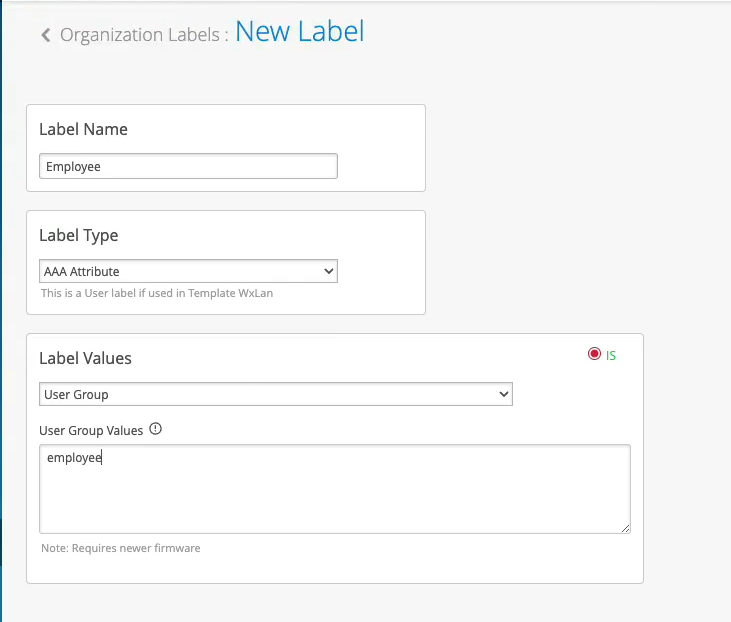Screen dimensions: 731x622
Task: Click inside User Group Values text area
Action: [x=334, y=495]
